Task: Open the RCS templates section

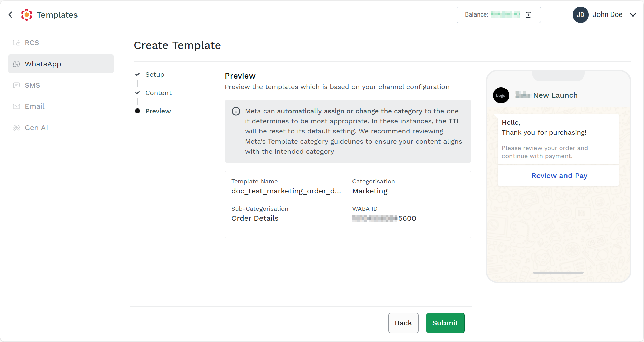Action: 61,43
